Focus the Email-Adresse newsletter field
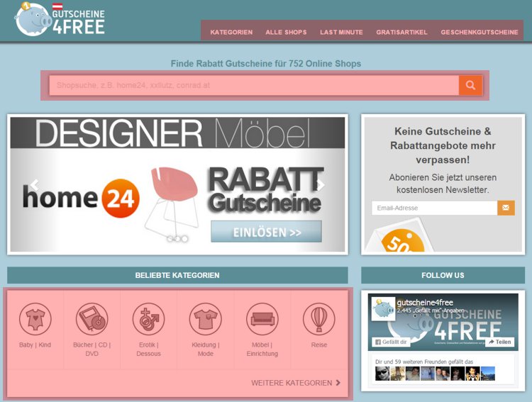532x402 pixels. click(x=435, y=208)
